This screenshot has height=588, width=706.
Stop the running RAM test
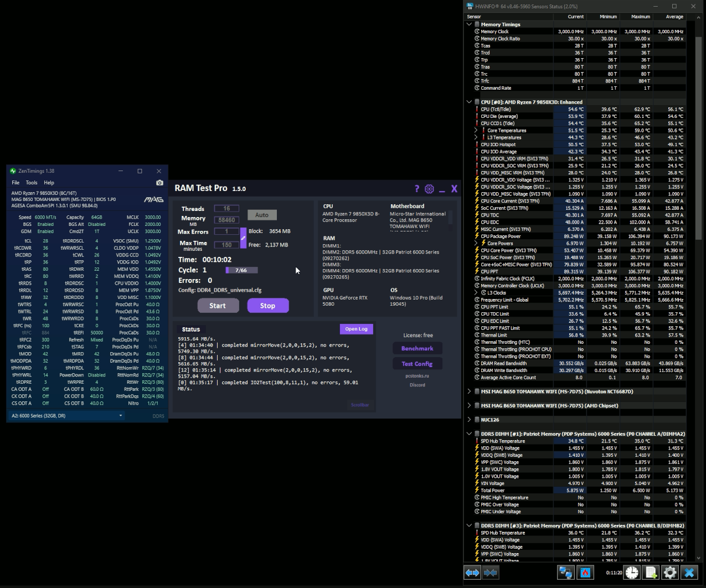(267, 306)
